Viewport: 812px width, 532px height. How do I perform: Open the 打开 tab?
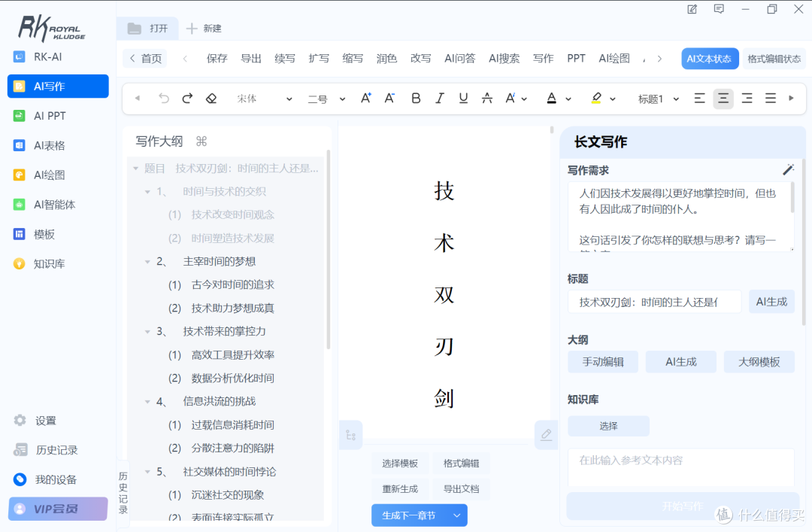147,28
